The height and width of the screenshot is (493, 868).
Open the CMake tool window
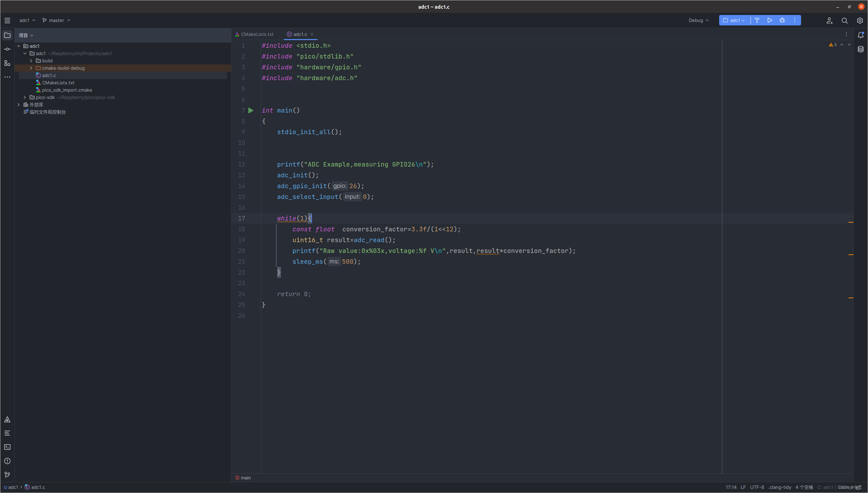[x=7, y=419]
